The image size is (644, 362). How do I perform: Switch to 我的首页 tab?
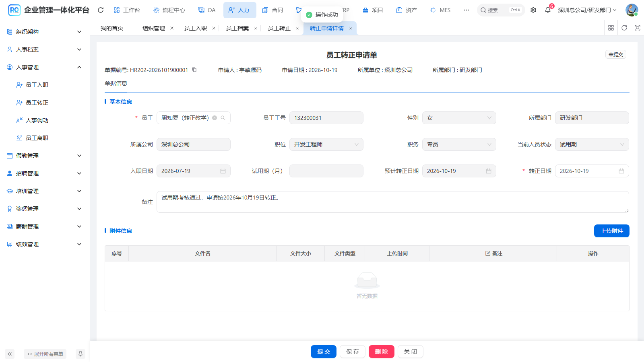tap(112, 28)
